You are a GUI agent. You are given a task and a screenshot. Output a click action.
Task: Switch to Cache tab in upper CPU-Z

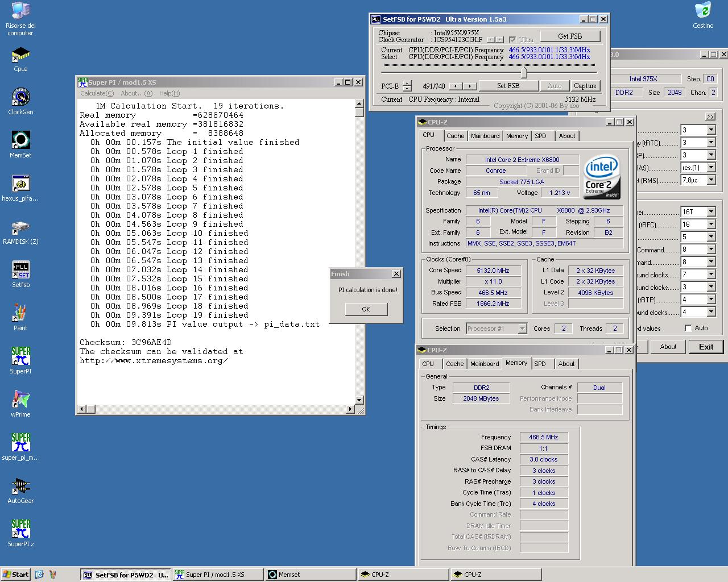[455, 136]
